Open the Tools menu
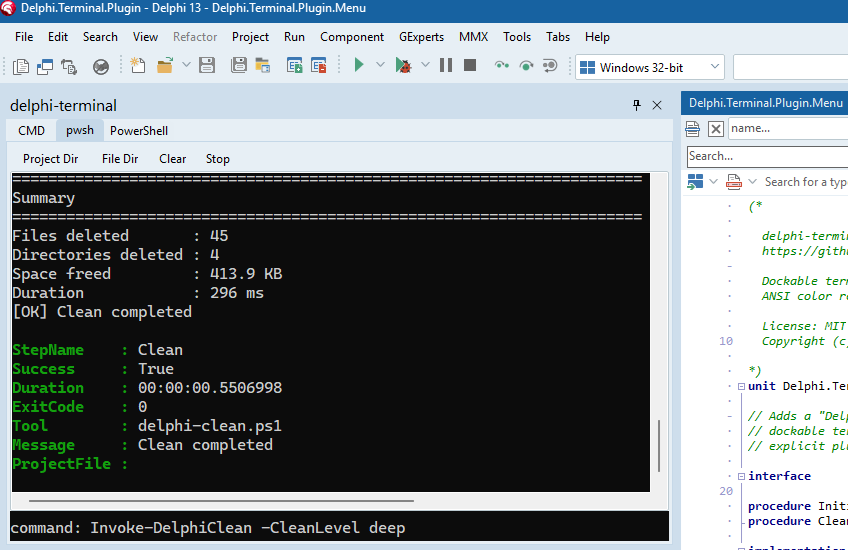The image size is (848, 550). pyautogui.click(x=516, y=37)
